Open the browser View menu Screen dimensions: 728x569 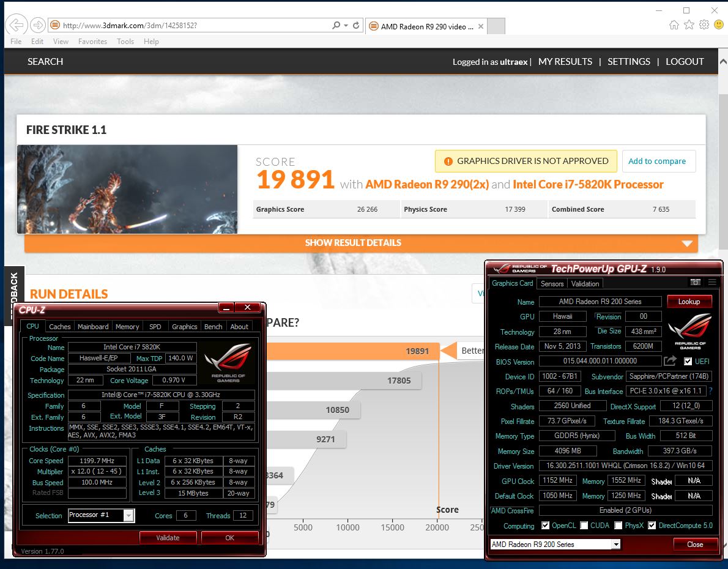(61, 42)
